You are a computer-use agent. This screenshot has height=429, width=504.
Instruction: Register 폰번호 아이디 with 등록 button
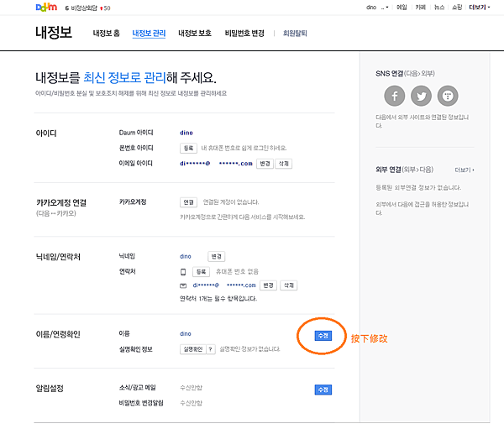[x=188, y=148]
